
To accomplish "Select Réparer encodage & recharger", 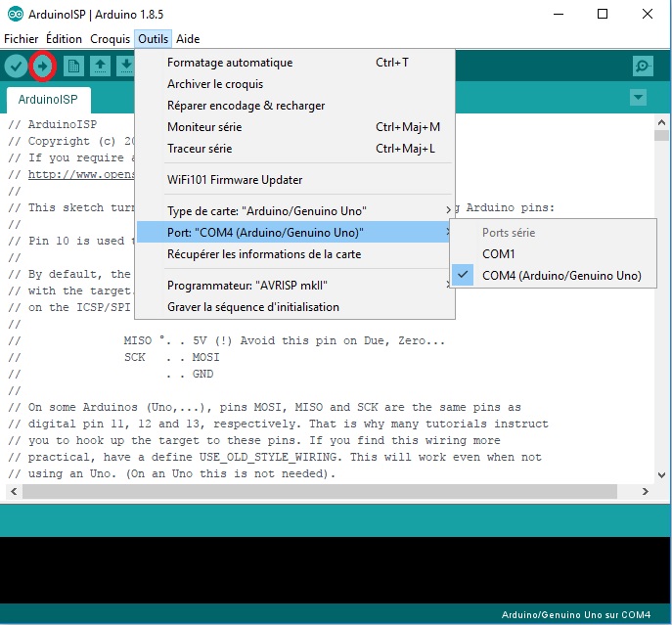I will 294,106.
